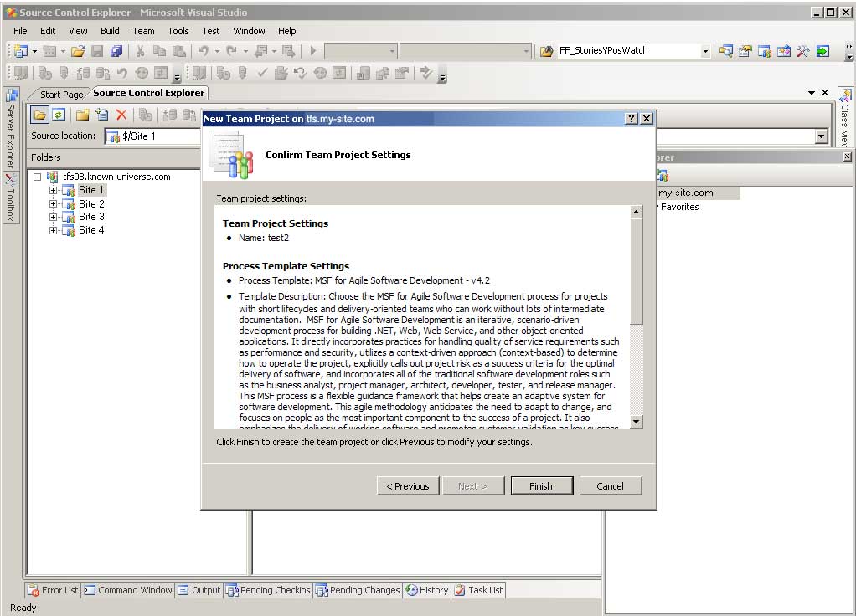Viewport: 856px width, 616px height.
Task: Click the 'Name: test2' text
Action: (264, 238)
